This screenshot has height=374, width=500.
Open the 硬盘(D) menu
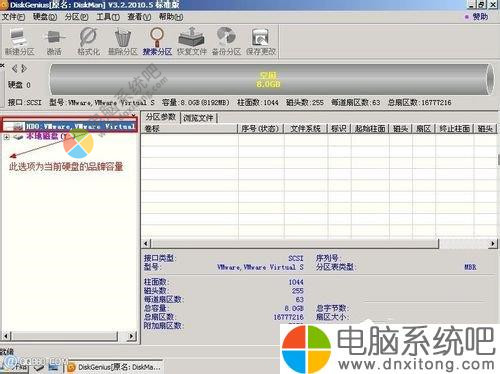pyautogui.click(x=45, y=17)
